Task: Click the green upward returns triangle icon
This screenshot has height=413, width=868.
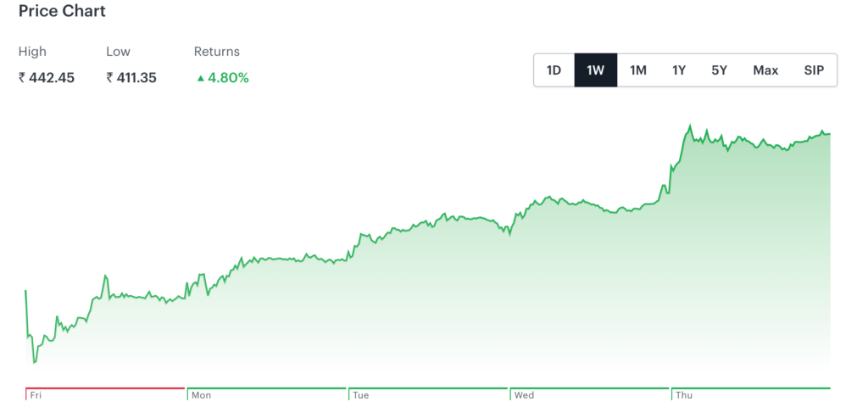Action: [200, 78]
